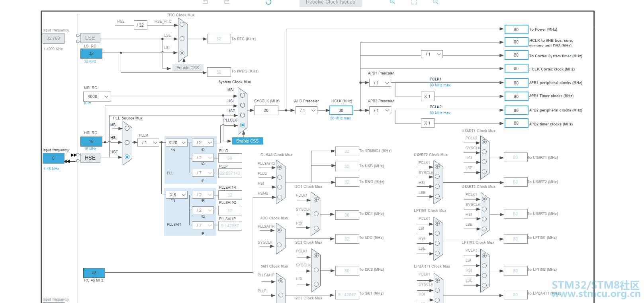Open the APB2 Prescaler dropdown
The height and width of the screenshot is (303, 644).
[380, 110]
